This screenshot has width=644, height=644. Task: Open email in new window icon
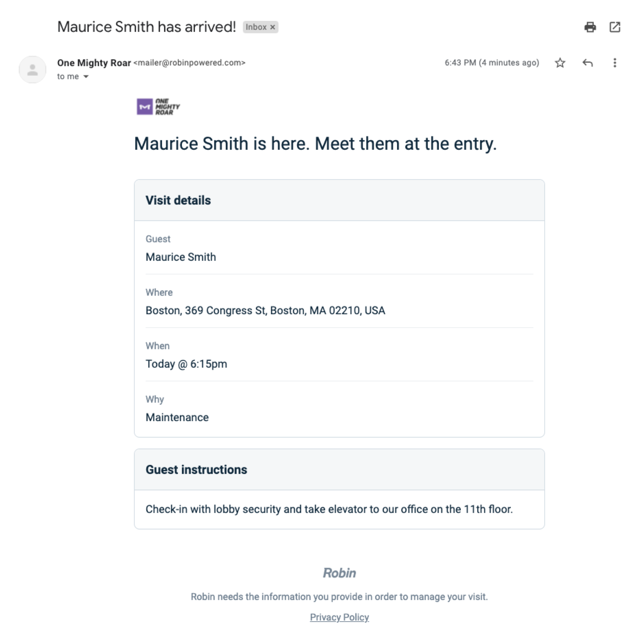tap(615, 27)
